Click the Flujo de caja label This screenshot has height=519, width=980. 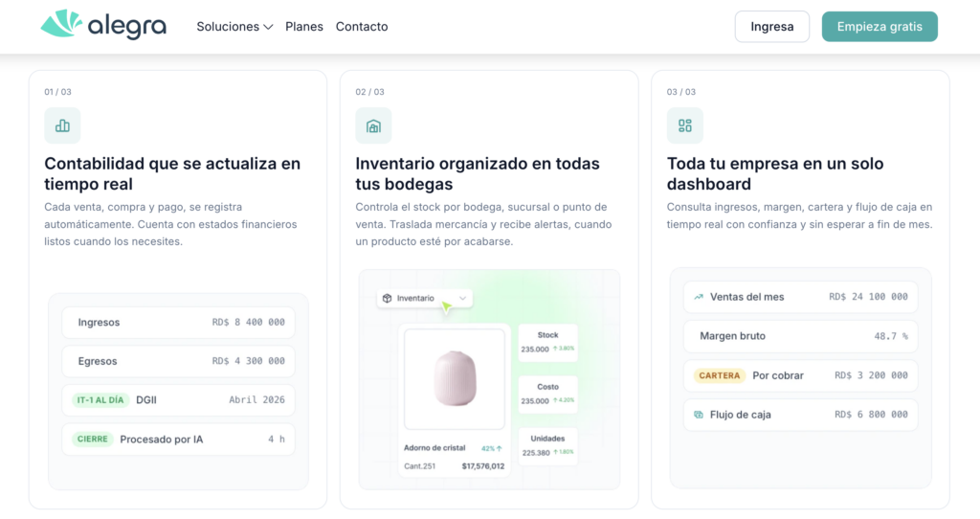[x=741, y=415]
